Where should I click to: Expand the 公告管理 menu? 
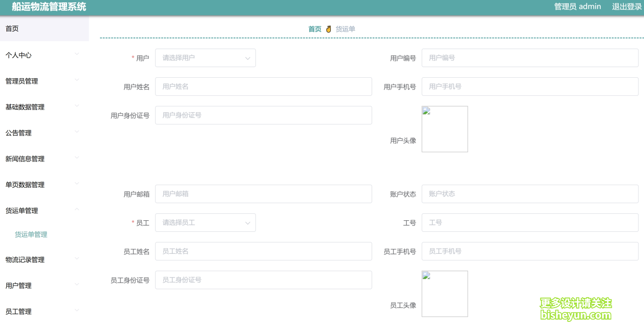pyautogui.click(x=44, y=133)
